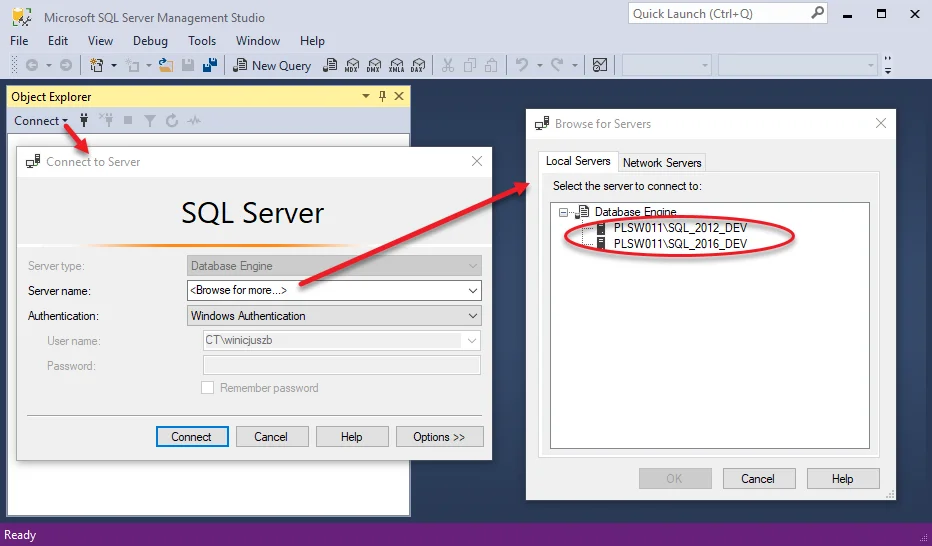932x546 pixels.
Task: Click the Navigate Forward arrow icon
Action: (66, 65)
